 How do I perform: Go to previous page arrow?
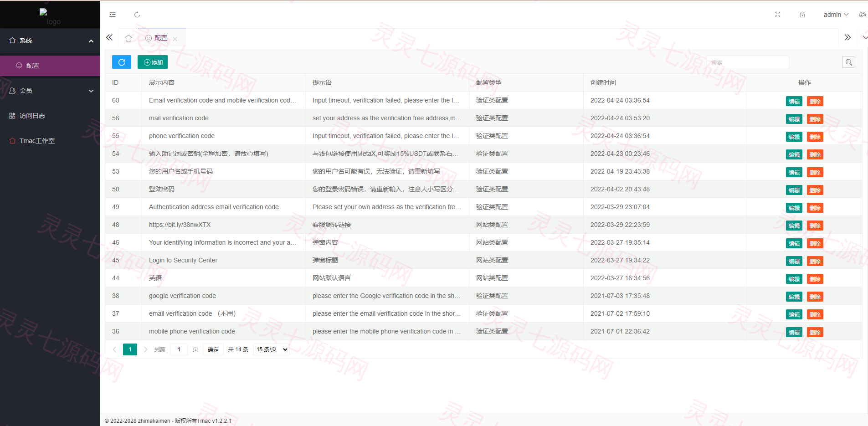pos(114,349)
